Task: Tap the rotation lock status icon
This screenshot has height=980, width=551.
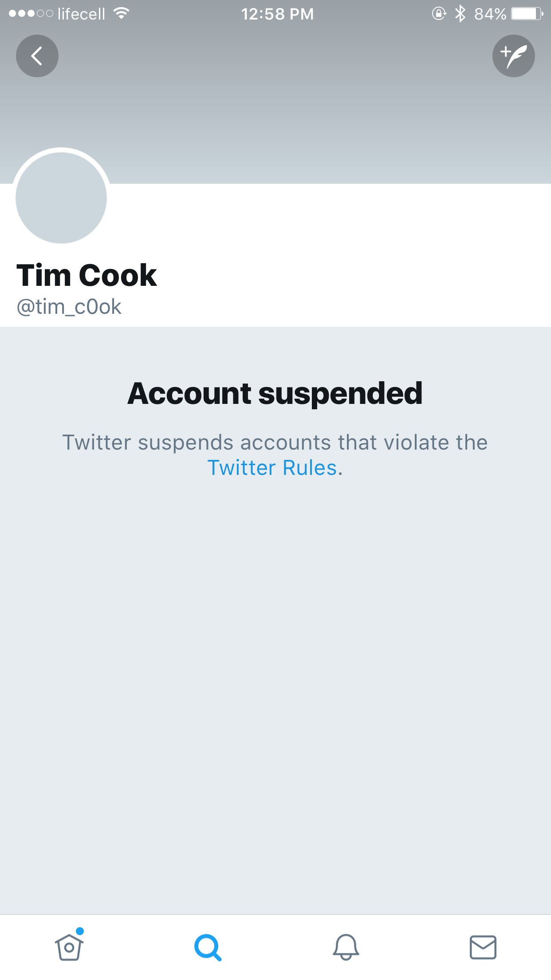Action: [x=439, y=14]
